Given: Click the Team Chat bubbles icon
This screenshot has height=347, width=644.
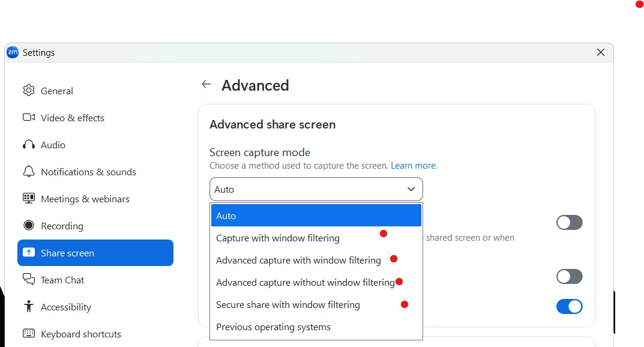Looking at the screenshot, I should 29,279.
